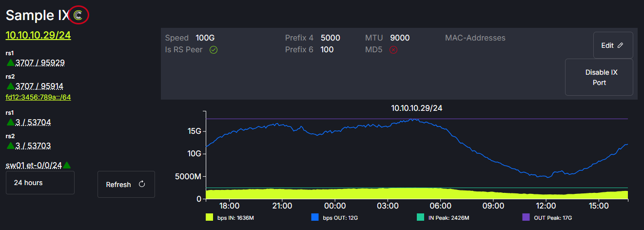
Task: Click the yellow bps IN legend swatch
Action: click(210, 217)
